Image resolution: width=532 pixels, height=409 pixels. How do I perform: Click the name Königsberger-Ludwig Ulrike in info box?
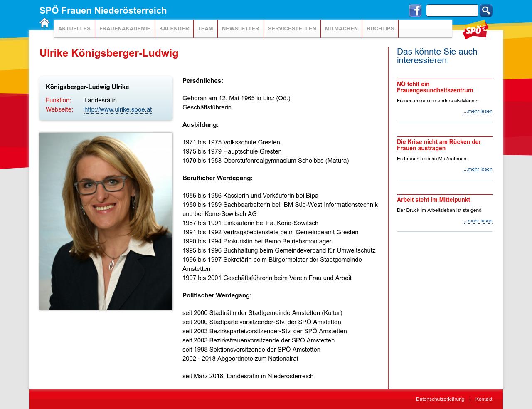(87, 87)
